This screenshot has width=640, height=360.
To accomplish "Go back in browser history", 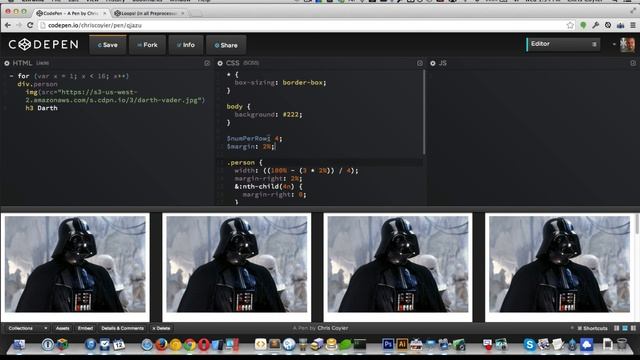I will click(8, 25).
